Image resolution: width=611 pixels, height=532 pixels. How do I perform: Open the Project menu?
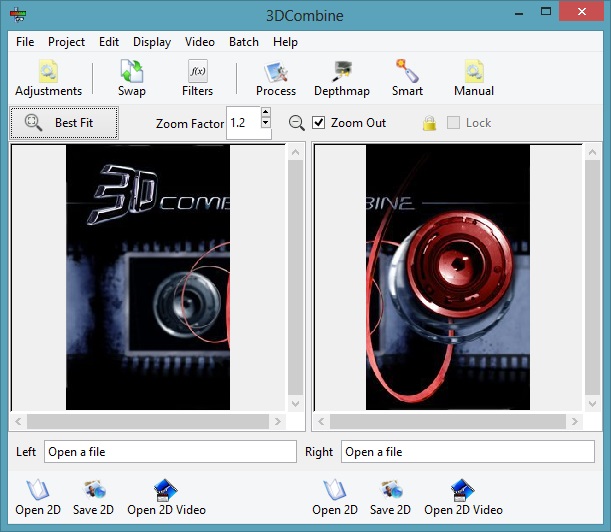[66, 42]
